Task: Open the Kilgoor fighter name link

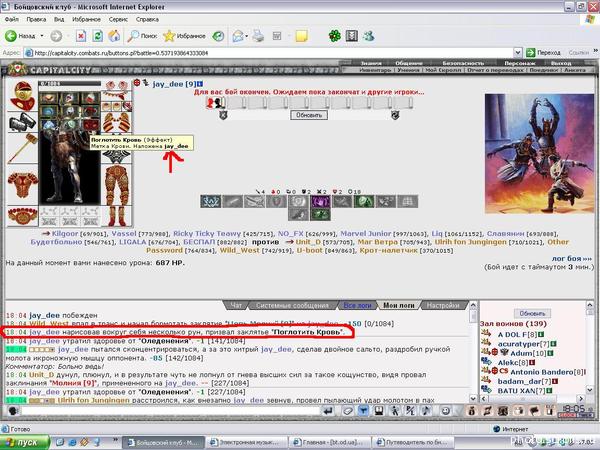Action: point(65,233)
